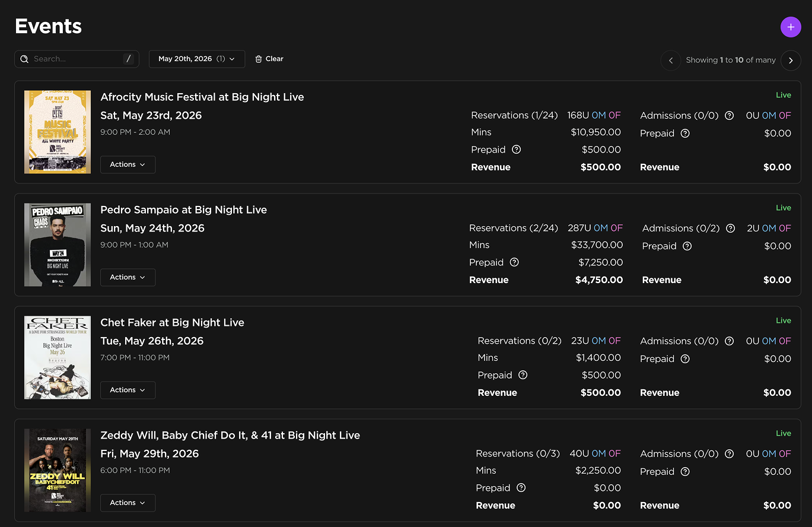The width and height of the screenshot is (812, 527).
Task: Click the Search events input field
Action: tap(77, 59)
